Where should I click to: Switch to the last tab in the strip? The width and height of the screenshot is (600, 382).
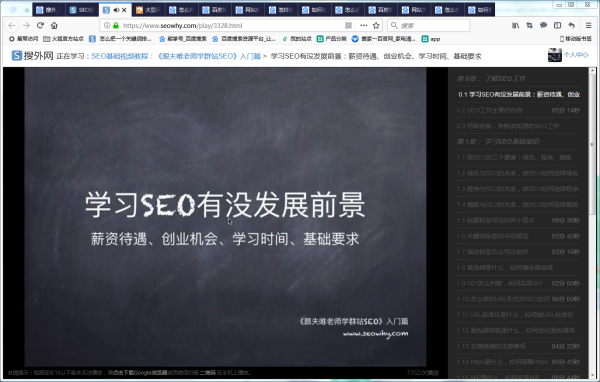(480, 10)
